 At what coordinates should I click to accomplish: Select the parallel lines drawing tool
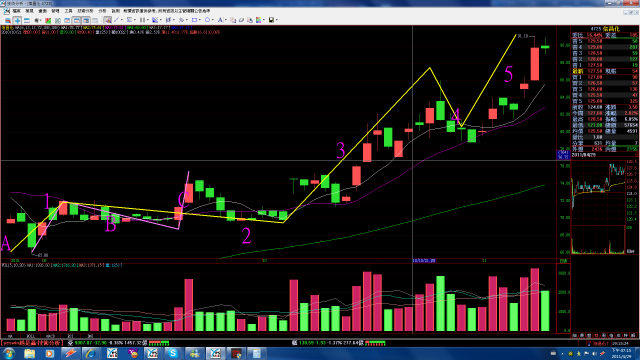(x=142, y=20)
